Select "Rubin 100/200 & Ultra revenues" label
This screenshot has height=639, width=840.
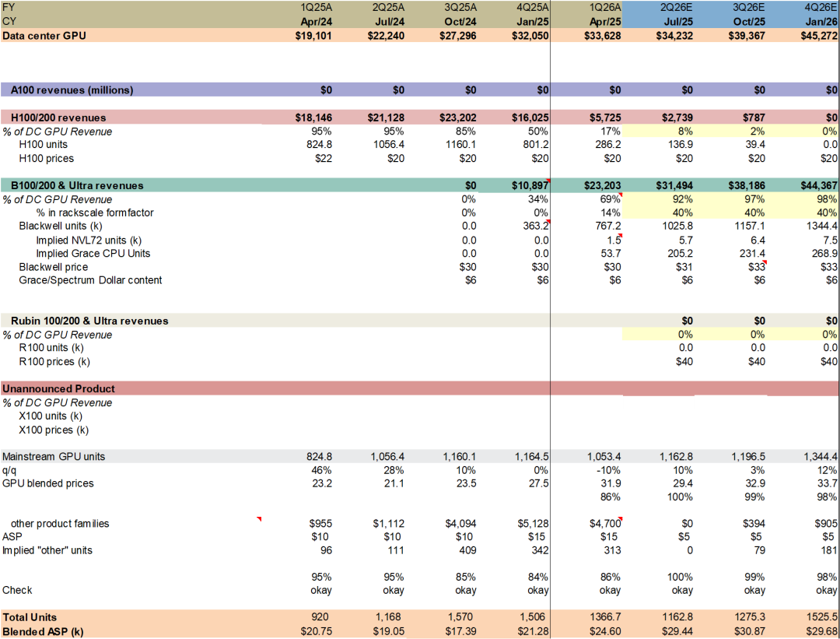click(89, 321)
